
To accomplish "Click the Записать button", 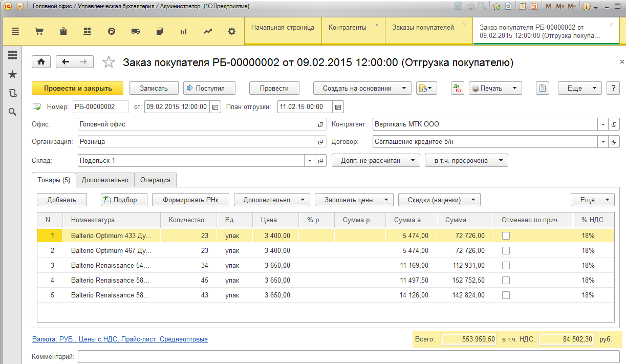I will [x=154, y=88].
